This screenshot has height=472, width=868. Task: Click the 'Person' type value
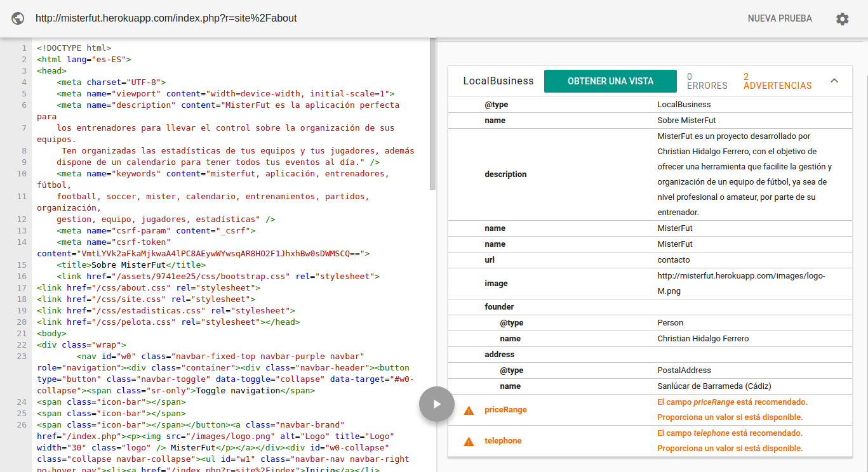pyautogui.click(x=669, y=323)
